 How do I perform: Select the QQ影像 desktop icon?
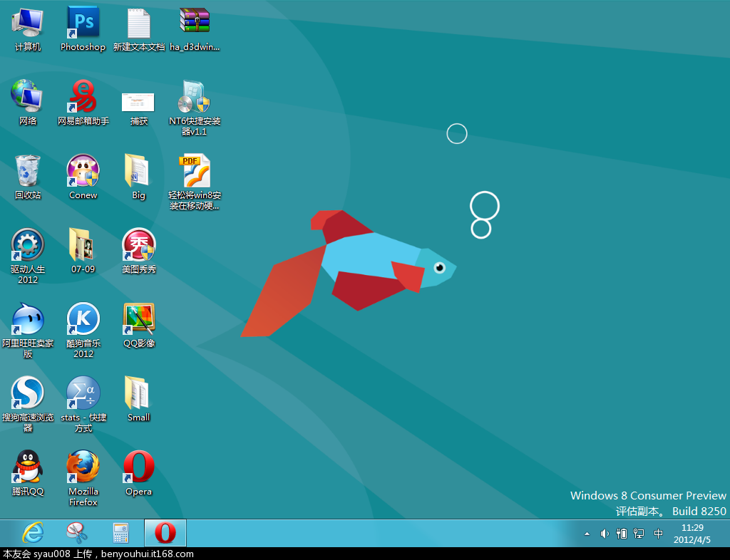point(138,319)
